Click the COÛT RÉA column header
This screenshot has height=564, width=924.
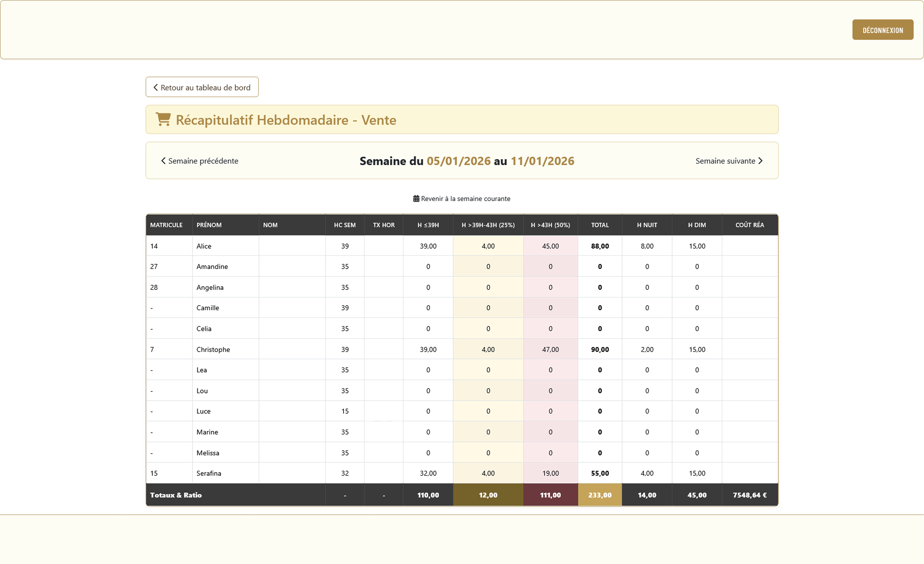[x=749, y=225]
